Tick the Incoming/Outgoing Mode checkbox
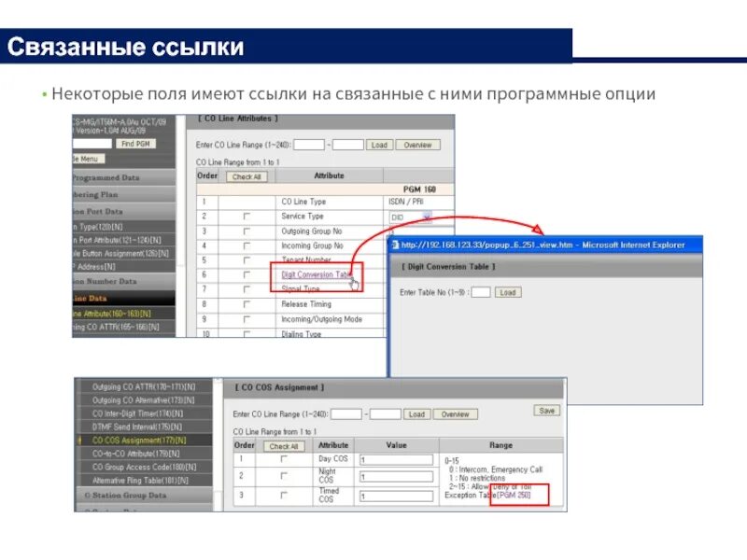The image size is (747, 560). pos(247,319)
